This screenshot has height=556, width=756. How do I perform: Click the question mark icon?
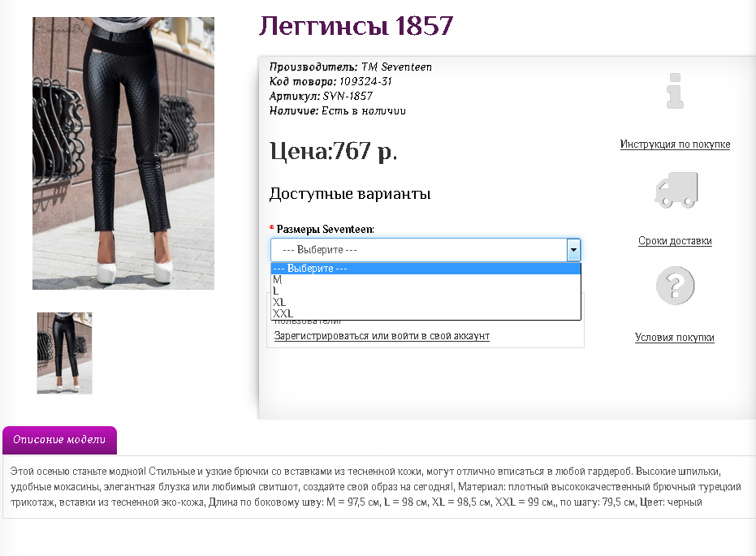click(x=675, y=286)
